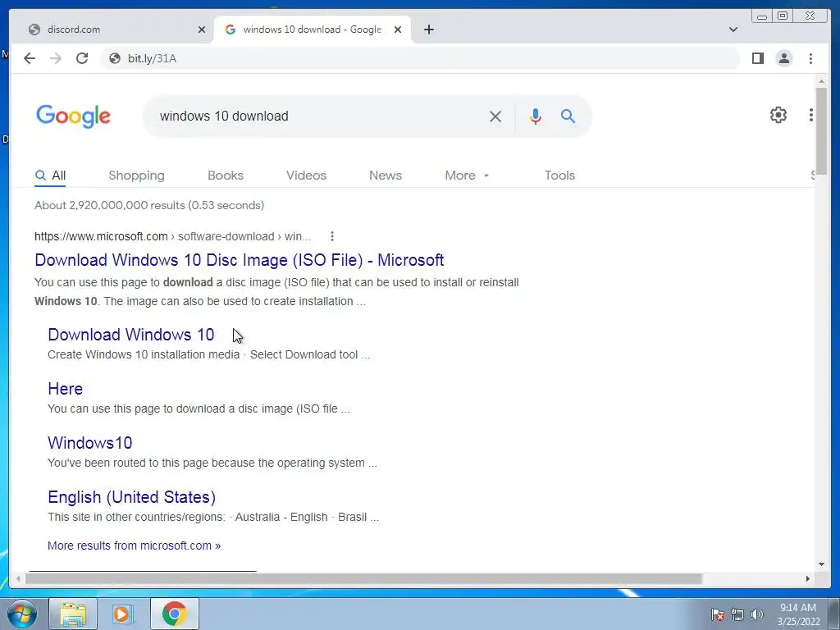Clear the search box with the X
Viewport: 840px width, 630px height.
click(x=495, y=116)
